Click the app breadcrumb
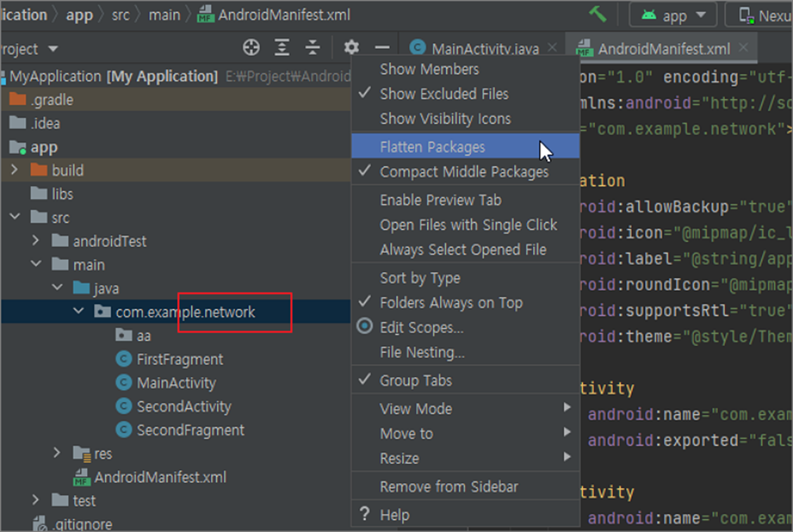The height and width of the screenshot is (532, 793). 79,15
